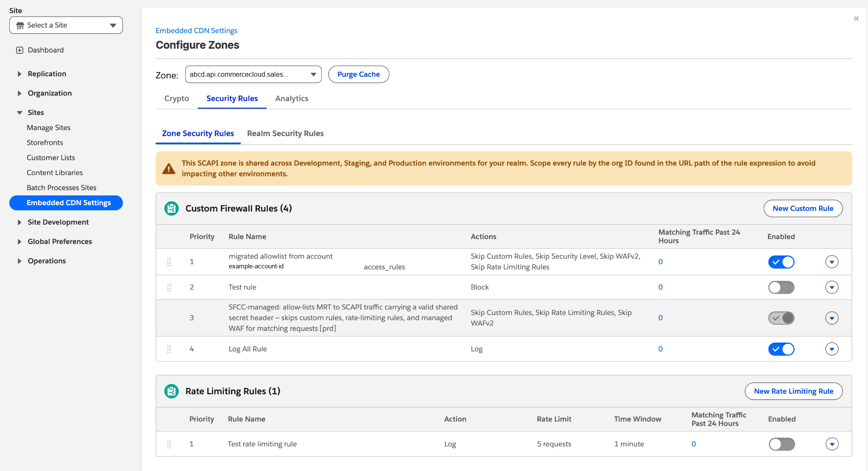868x471 pixels.
Task: Expand the Replication menu section
Action: tap(47, 74)
